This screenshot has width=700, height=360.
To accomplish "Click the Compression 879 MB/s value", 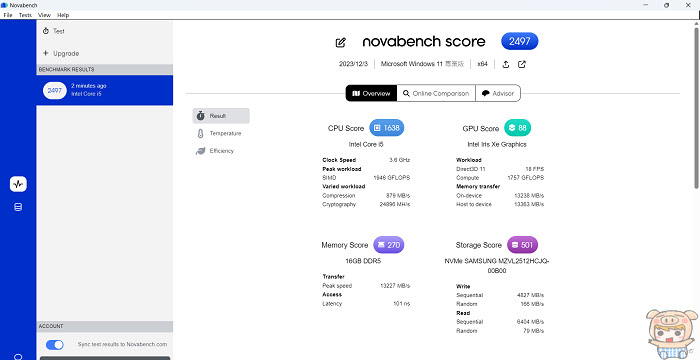I will 398,195.
